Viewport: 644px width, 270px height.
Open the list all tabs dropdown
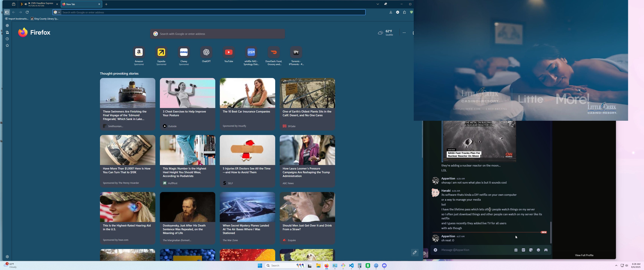pyautogui.click(x=378, y=4)
